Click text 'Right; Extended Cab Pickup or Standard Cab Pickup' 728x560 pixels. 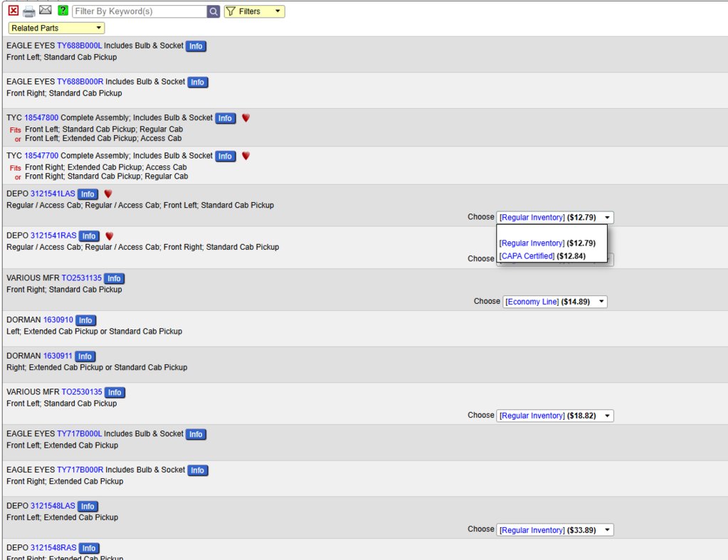tap(97, 367)
